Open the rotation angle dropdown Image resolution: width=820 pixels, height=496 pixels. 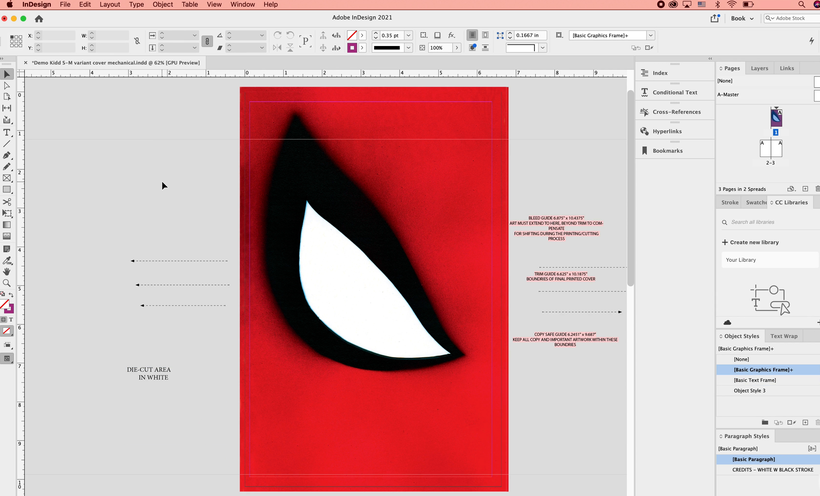pos(261,35)
